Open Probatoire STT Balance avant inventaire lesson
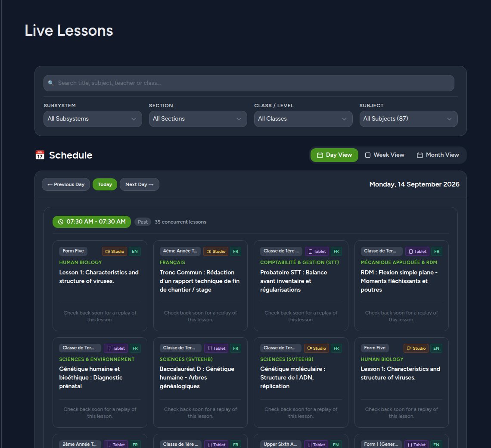This screenshot has width=491, height=448. click(294, 281)
